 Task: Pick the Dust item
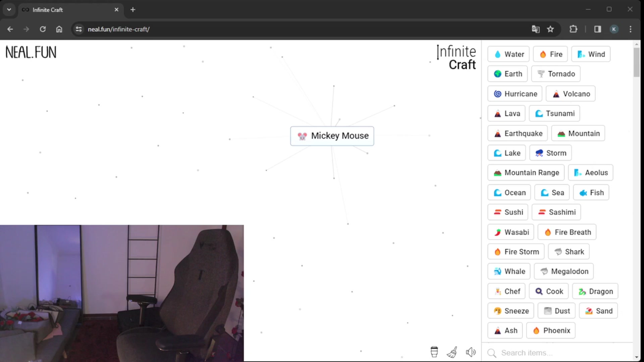pos(556,311)
